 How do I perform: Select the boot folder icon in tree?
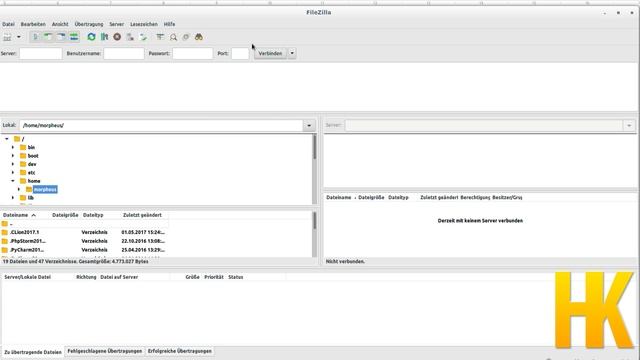(x=23, y=156)
